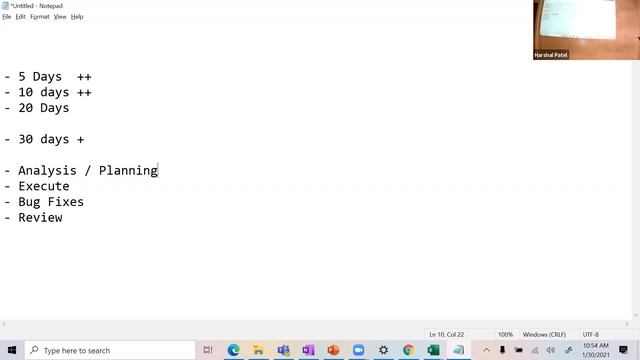Click the line "5 Days ++"
Image resolution: width=640 pixels, height=360 pixels.
tap(48, 77)
